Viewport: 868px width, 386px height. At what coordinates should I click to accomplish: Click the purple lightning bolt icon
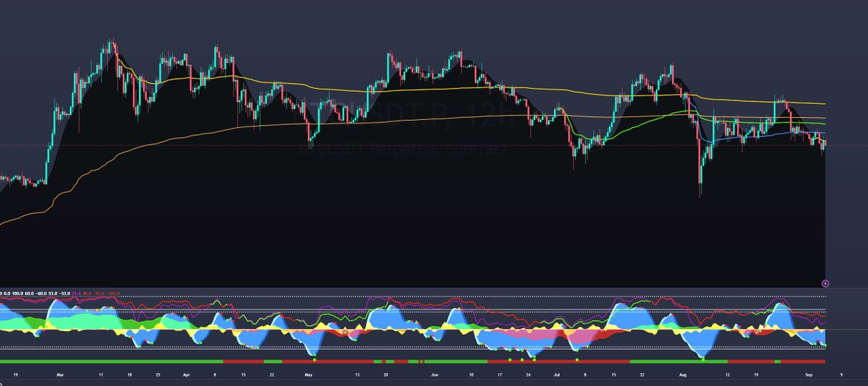tap(826, 283)
